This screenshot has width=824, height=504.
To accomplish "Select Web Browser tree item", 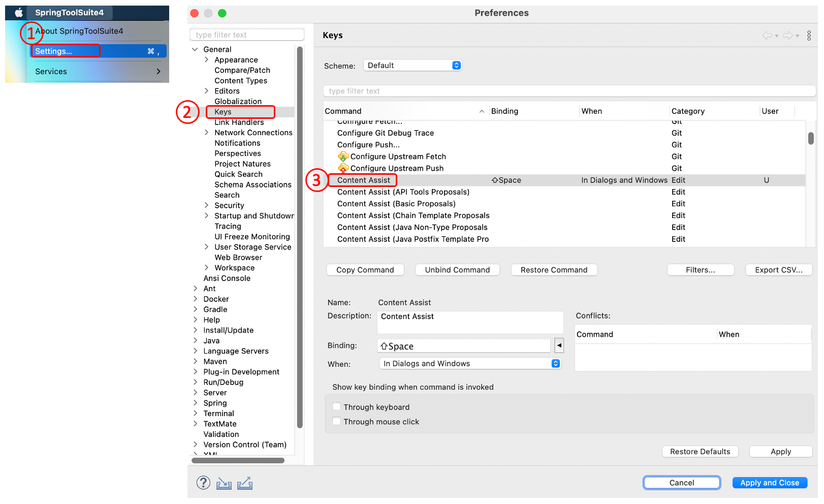I will pos(238,258).
